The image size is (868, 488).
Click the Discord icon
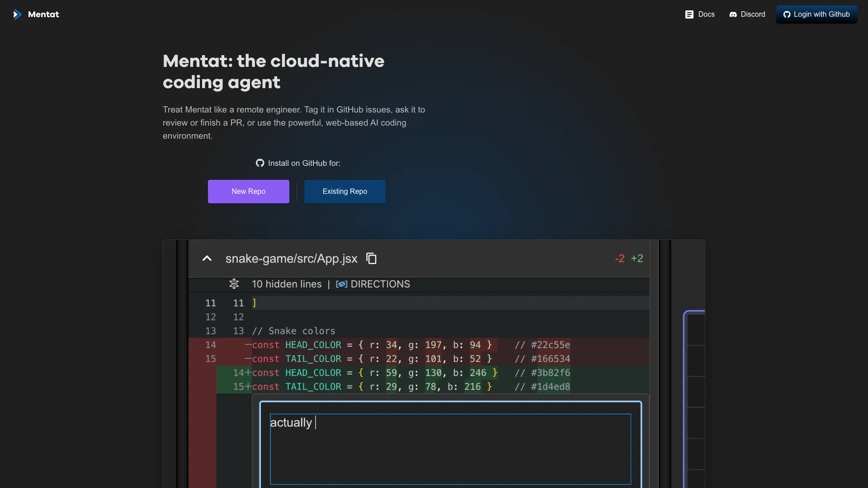coord(733,14)
